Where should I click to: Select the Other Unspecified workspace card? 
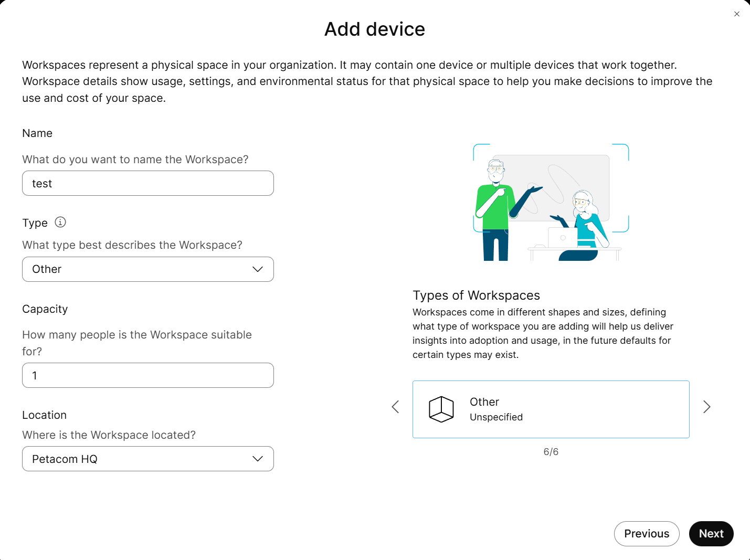(551, 409)
